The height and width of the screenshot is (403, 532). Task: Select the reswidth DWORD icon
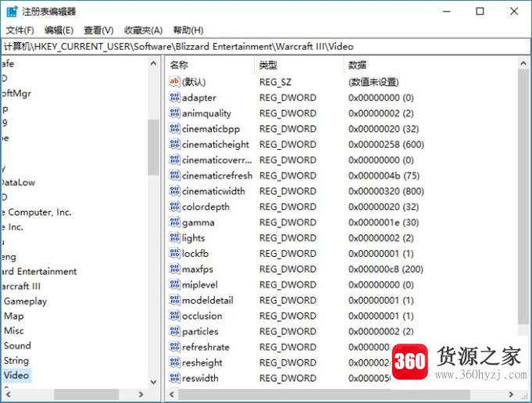(x=174, y=378)
